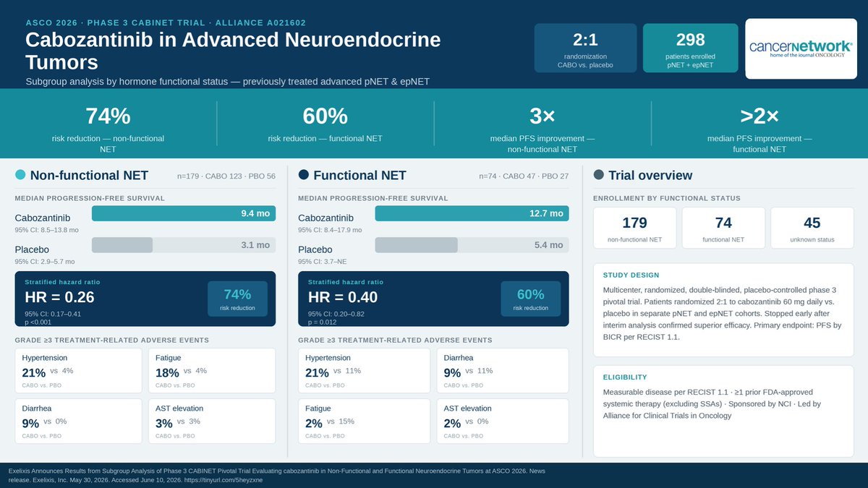The image size is (868, 488).
Task: Click the subgroup analysis subtitle text
Action: 227,82
